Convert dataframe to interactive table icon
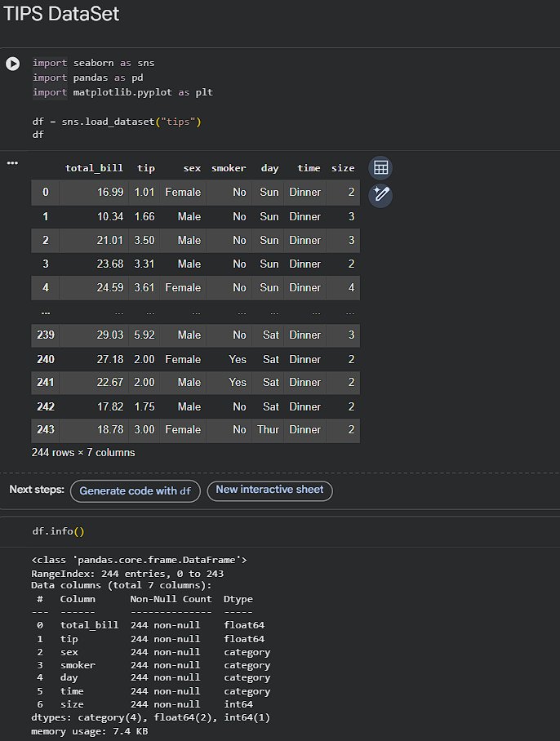The height and width of the screenshot is (741, 560). [x=380, y=168]
